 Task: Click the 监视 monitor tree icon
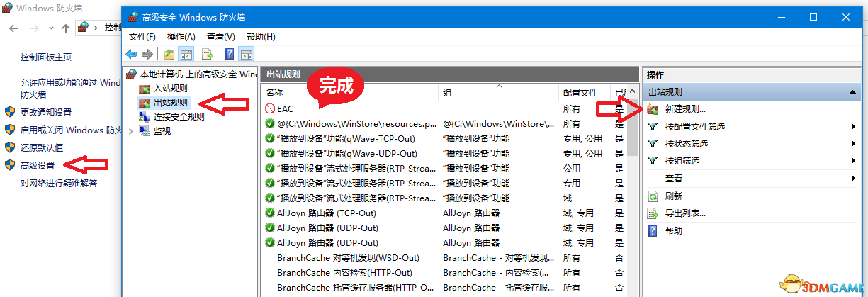145,131
